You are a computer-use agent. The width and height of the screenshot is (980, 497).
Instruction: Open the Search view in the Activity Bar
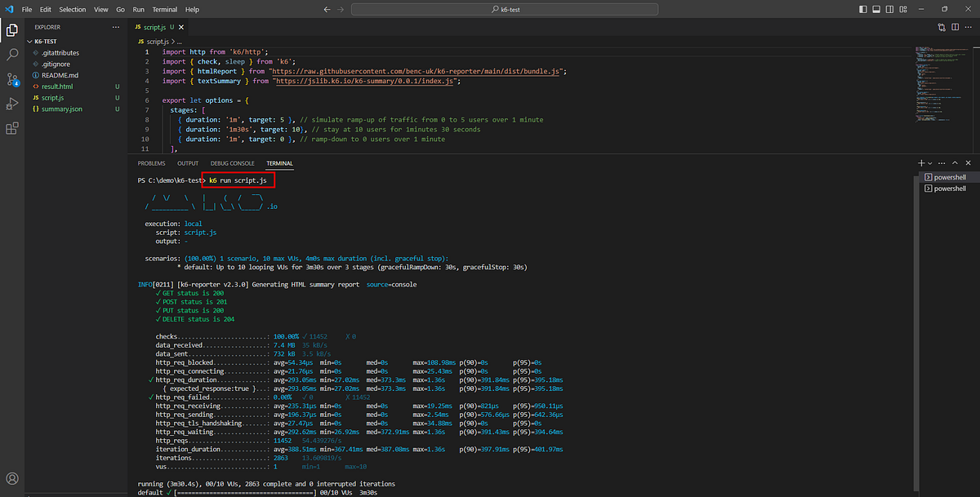(x=11, y=54)
